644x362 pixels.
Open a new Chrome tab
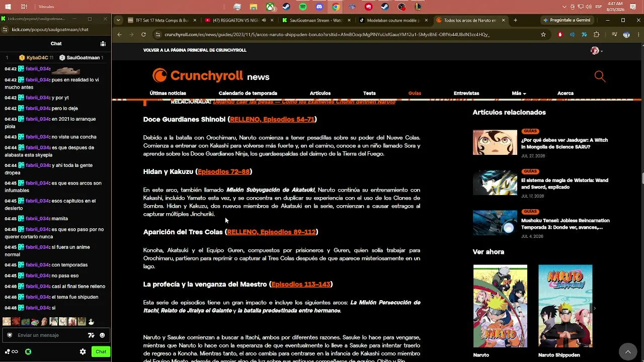pyautogui.click(x=515, y=20)
